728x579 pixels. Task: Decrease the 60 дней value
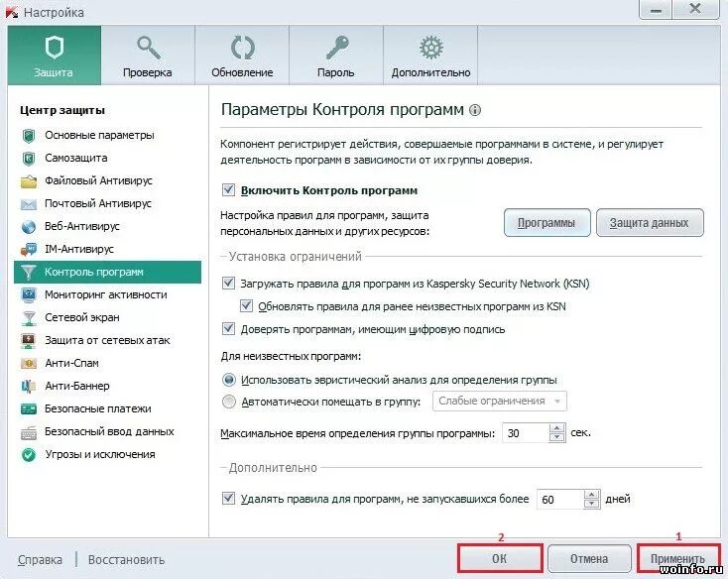point(591,504)
